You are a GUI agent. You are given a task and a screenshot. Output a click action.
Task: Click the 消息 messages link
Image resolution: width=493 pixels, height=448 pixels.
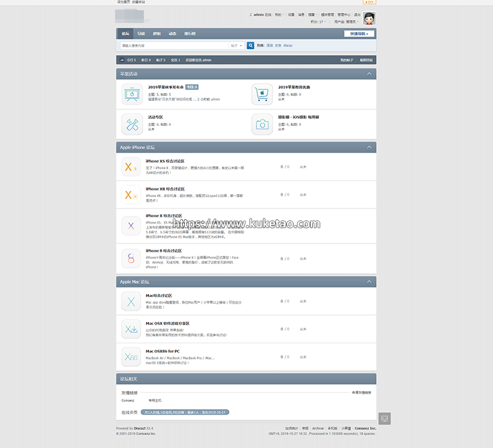301,15
